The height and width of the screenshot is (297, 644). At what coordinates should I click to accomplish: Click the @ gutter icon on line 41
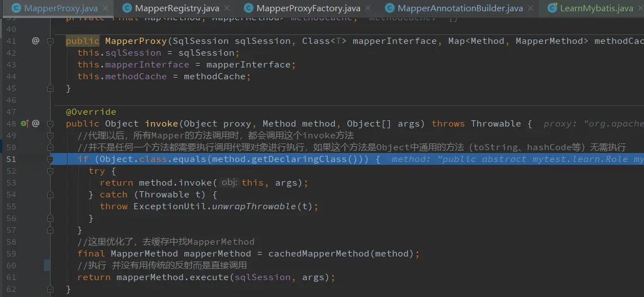click(x=36, y=40)
